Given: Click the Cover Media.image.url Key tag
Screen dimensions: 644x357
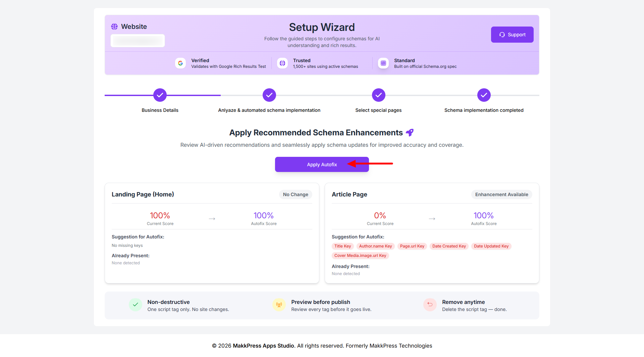Looking at the screenshot, I should click(x=360, y=256).
